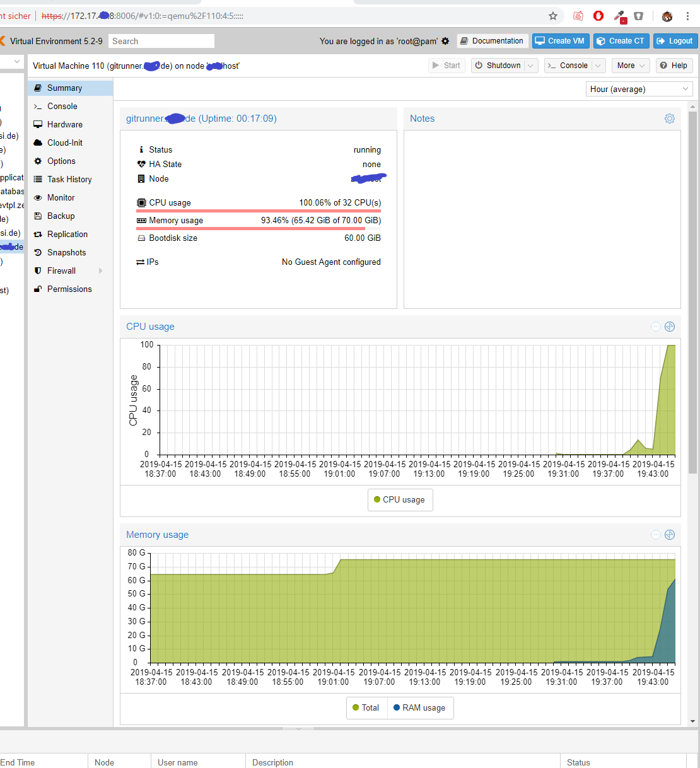Click '60.00 GiB' bootdisk size value

pos(363,238)
